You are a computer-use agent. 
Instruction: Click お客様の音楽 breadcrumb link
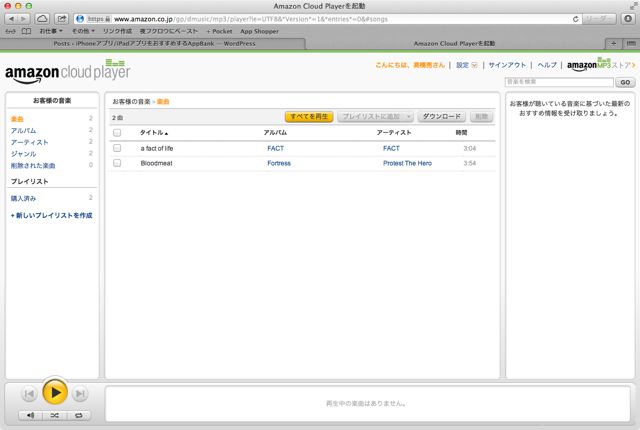131,102
